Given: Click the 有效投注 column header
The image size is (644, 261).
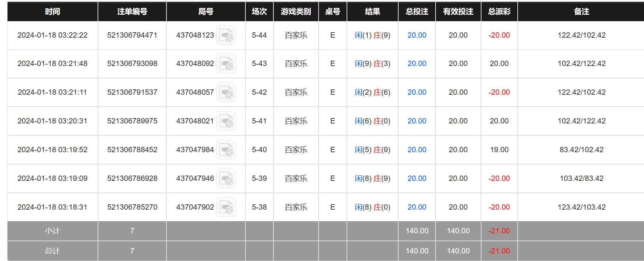Looking at the screenshot, I should click(x=458, y=11).
